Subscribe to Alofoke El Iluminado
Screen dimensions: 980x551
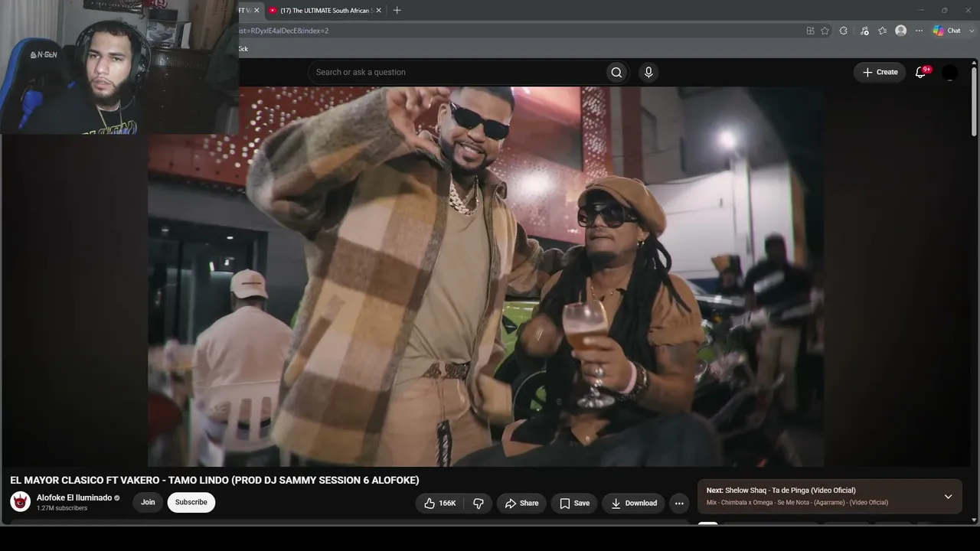pyautogui.click(x=191, y=502)
